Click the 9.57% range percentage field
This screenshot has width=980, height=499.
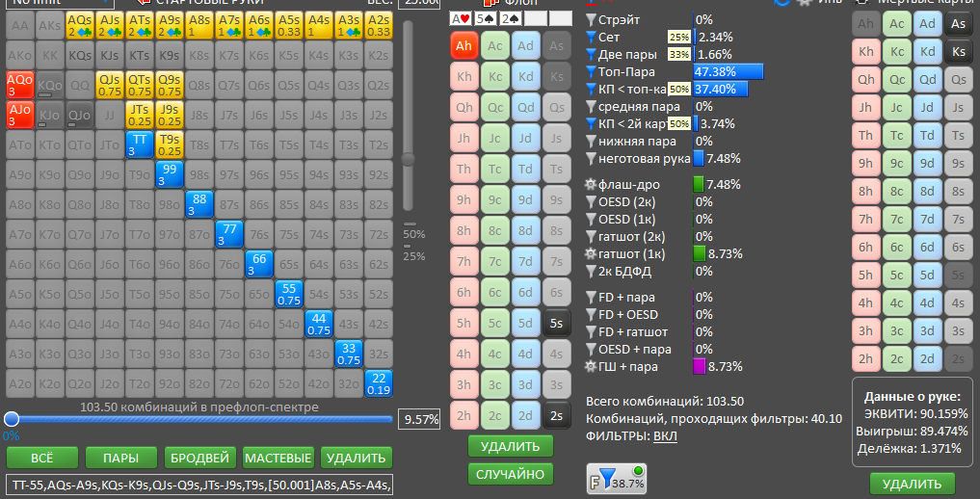coord(419,419)
